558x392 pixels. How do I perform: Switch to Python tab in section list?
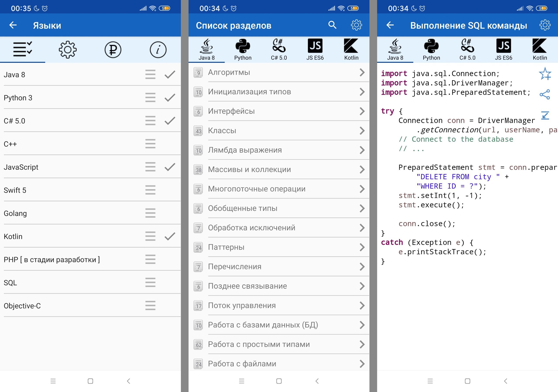coord(243,50)
